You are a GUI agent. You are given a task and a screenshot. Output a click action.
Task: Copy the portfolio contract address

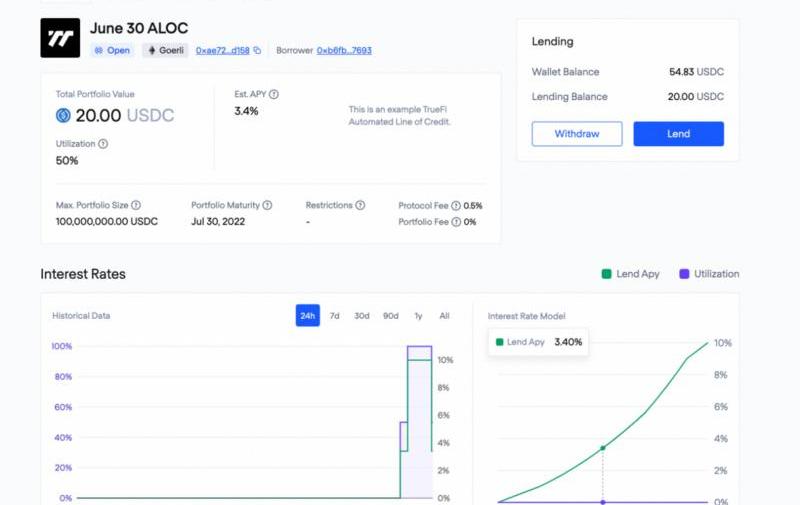(x=257, y=50)
